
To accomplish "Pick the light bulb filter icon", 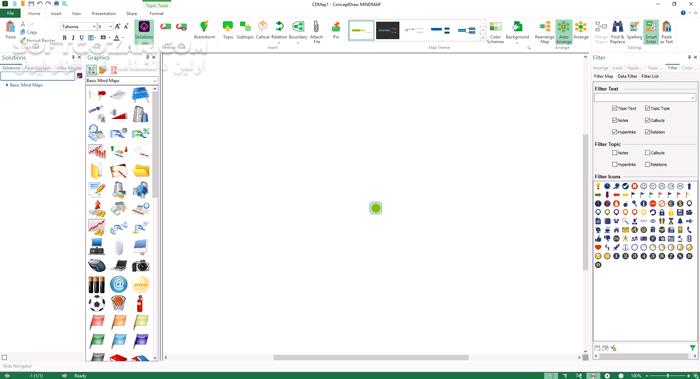I will click(x=598, y=186).
